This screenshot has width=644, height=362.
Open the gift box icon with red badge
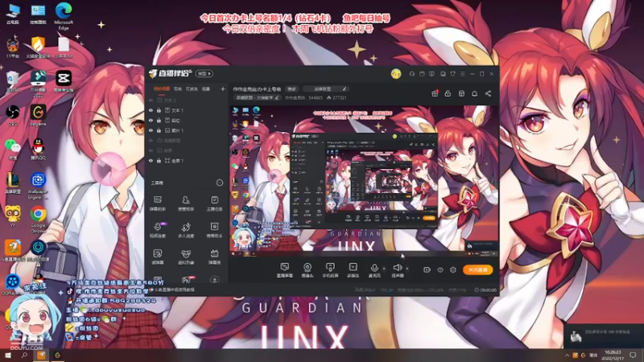[x=435, y=93]
